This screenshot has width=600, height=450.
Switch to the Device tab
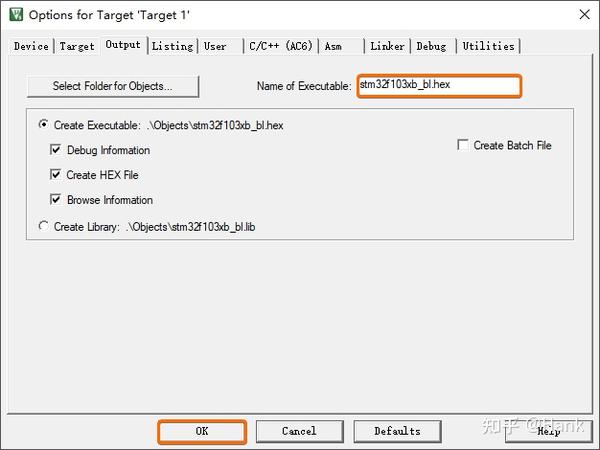click(x=31, y=46)
